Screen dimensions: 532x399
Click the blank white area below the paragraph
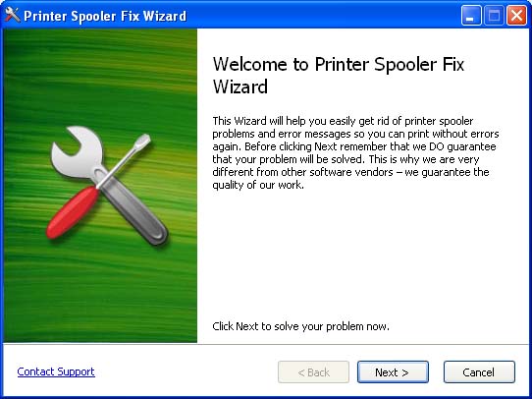click(x=363, y=255)
